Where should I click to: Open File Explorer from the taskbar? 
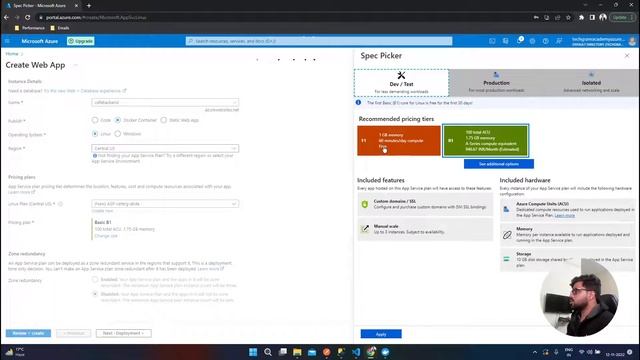pyautogui.click(x=297, y=352)
